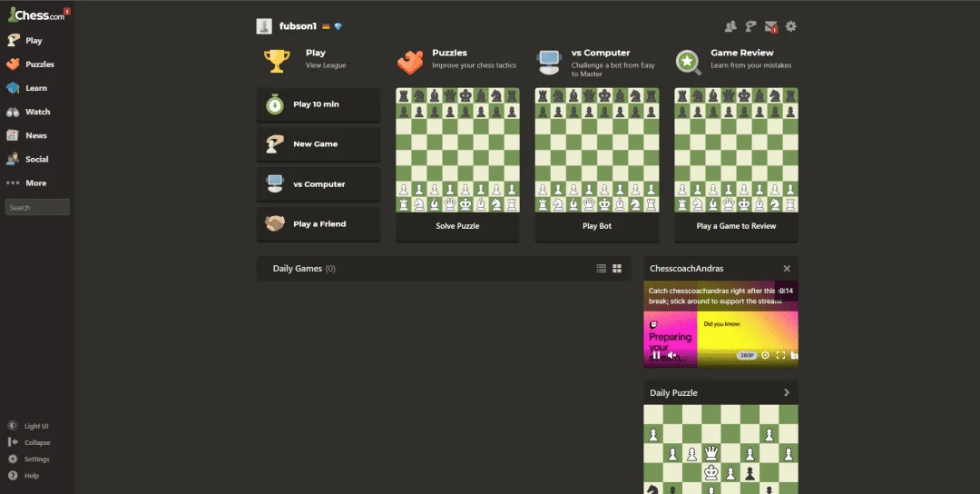980x494 pixels.
Task: Open stream player settings gear
Action: 765,355
